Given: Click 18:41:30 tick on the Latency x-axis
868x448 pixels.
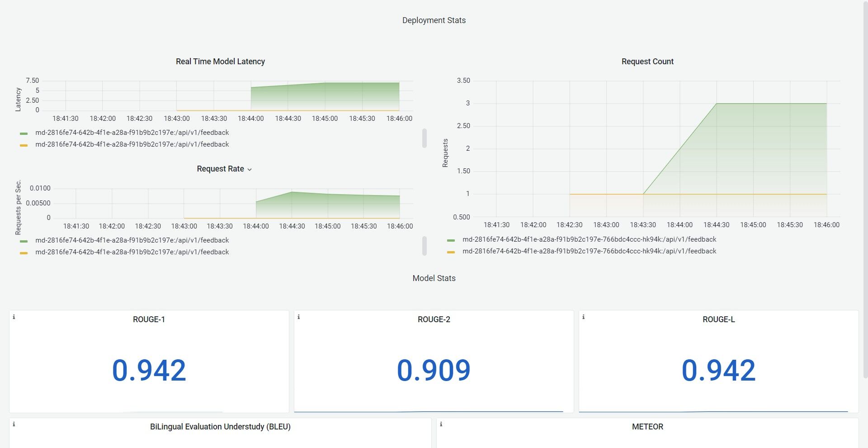Looking at the screenshot, I should tap(66, 119).
